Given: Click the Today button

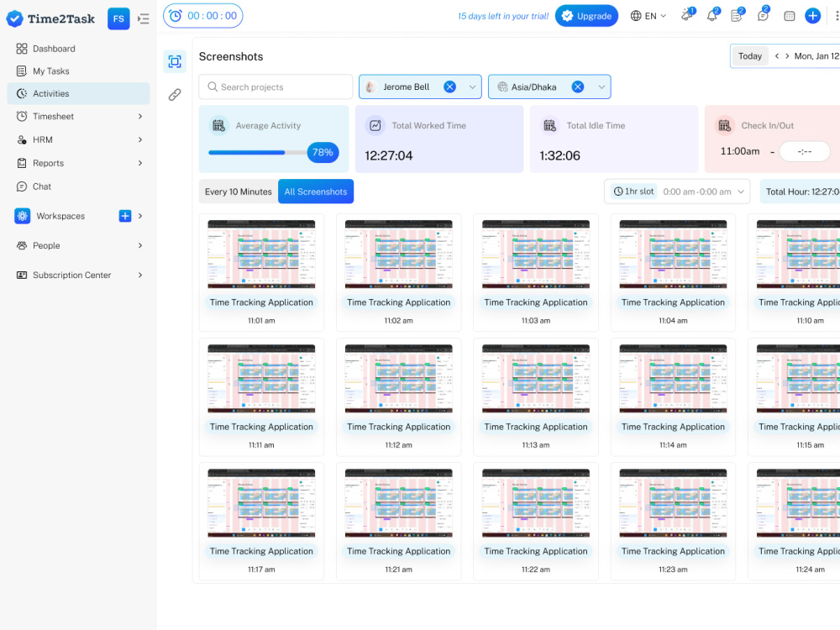Looking at the screenshot, I should (750, 55).
